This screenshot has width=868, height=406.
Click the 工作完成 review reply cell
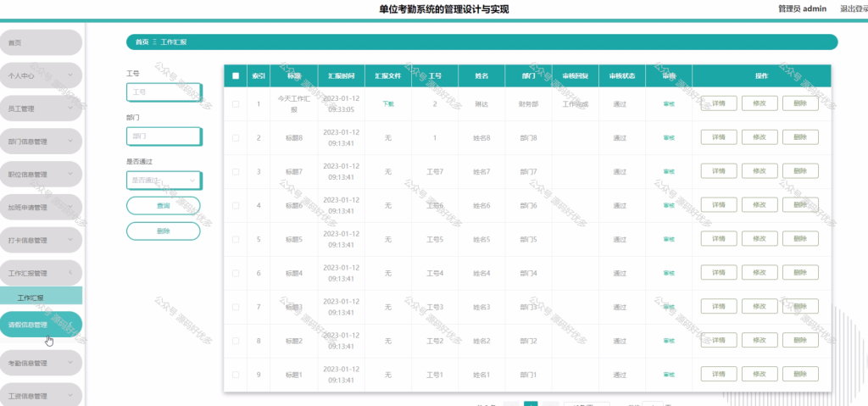[576, 103]
